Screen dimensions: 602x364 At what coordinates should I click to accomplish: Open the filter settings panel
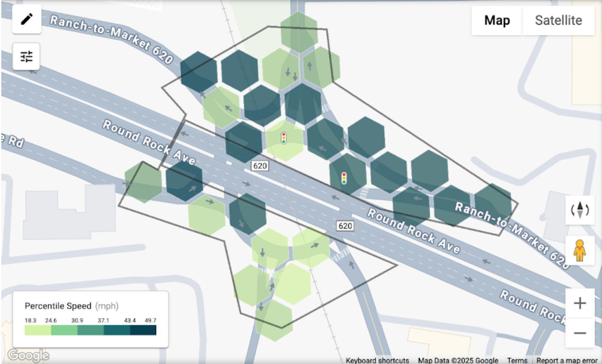pos(26,56)
